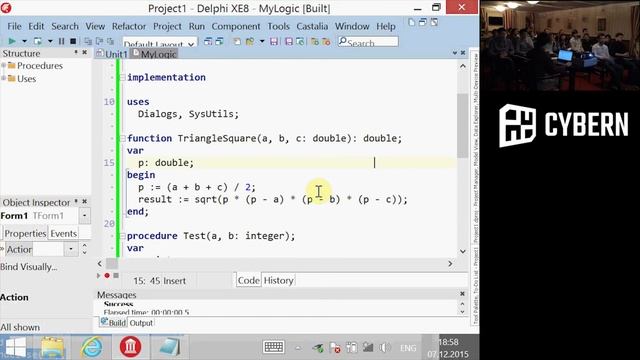Click Remove file from project icon
The height and width of the screenshot is (360, 640).
pos(326,41)
